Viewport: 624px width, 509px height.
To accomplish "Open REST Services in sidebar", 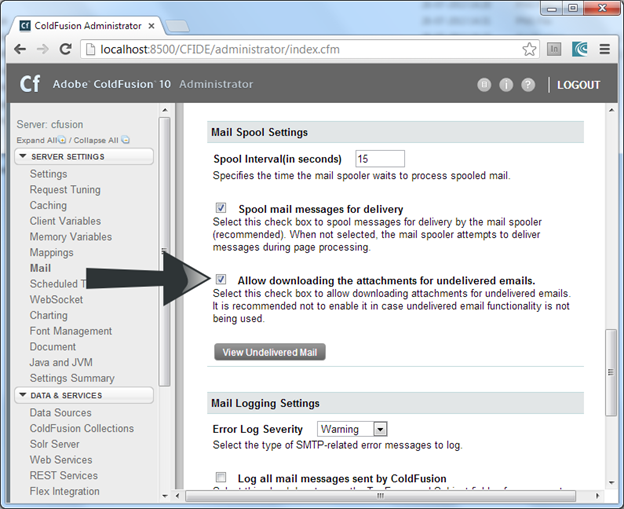I will (64, 476).
